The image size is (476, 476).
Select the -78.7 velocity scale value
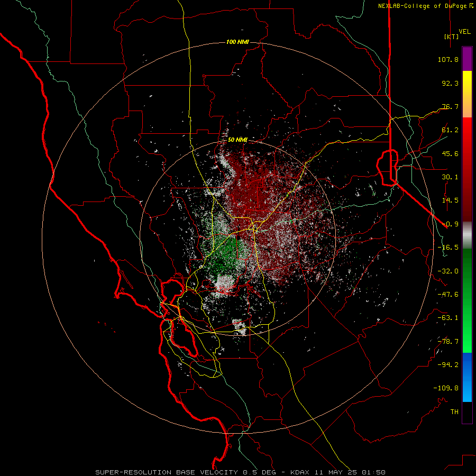point(448,342)
